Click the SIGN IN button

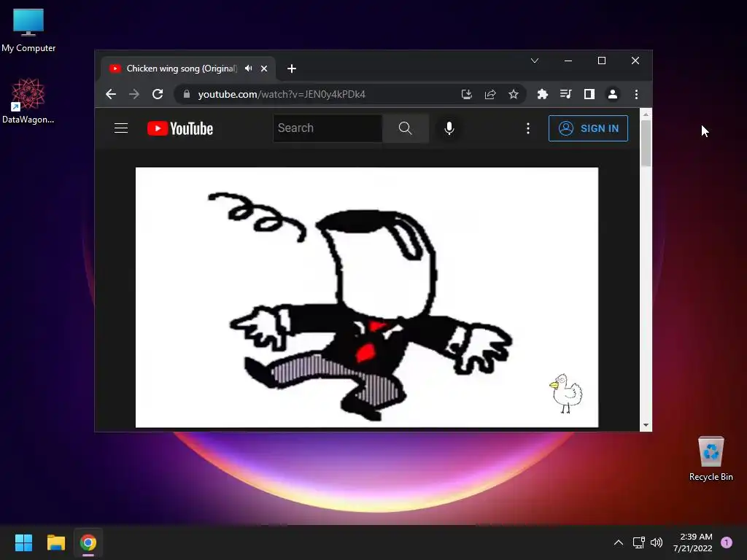click(589, 128)
